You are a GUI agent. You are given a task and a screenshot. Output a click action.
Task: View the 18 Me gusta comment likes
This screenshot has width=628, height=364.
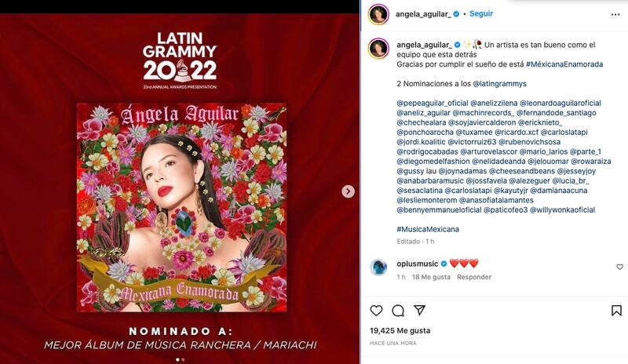pyautogui.click(x=431, y=277)
